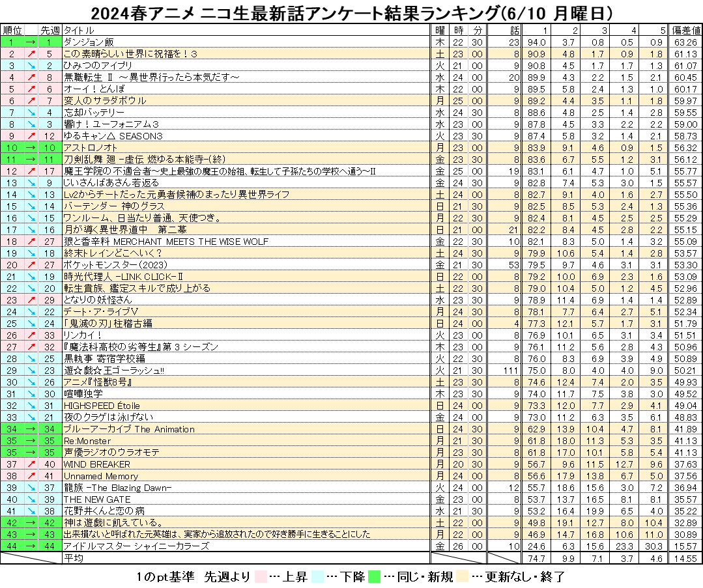
Task: Click the up arrow for 変人のサラダボウル
Action: point(31,101)
